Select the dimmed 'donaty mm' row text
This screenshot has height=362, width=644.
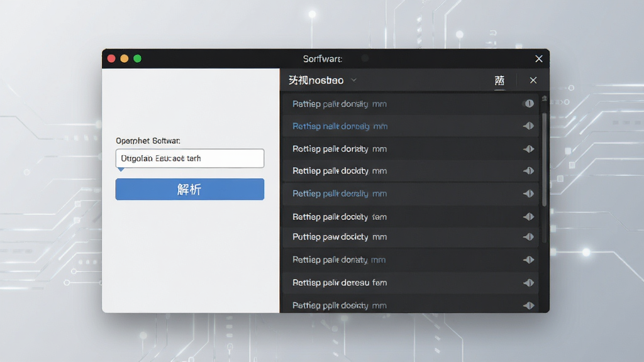click(x=339, y=260)
